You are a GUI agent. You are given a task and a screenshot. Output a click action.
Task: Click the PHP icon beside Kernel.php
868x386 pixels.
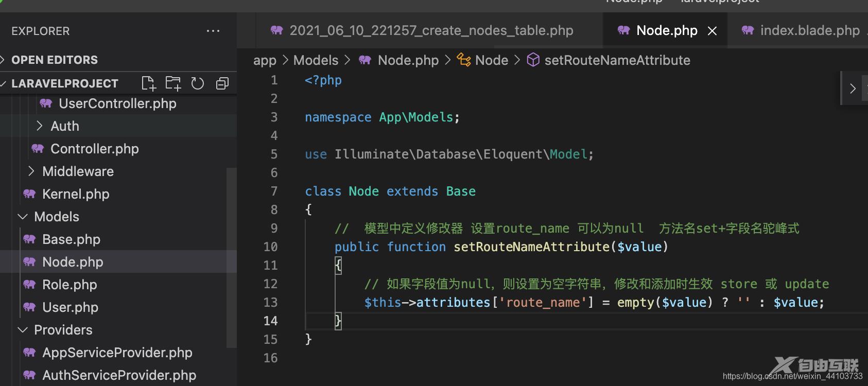[x=29, y=194]
